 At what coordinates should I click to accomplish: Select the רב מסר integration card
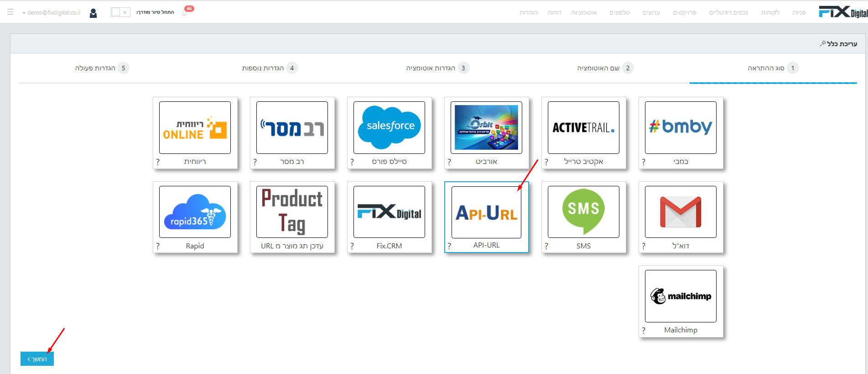click(292, 133)
